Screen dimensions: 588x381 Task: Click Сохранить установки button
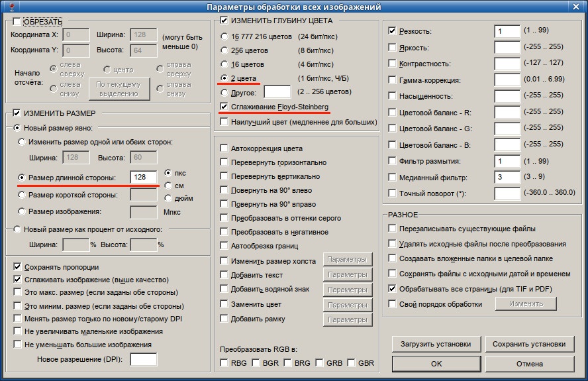pos(530,344)
